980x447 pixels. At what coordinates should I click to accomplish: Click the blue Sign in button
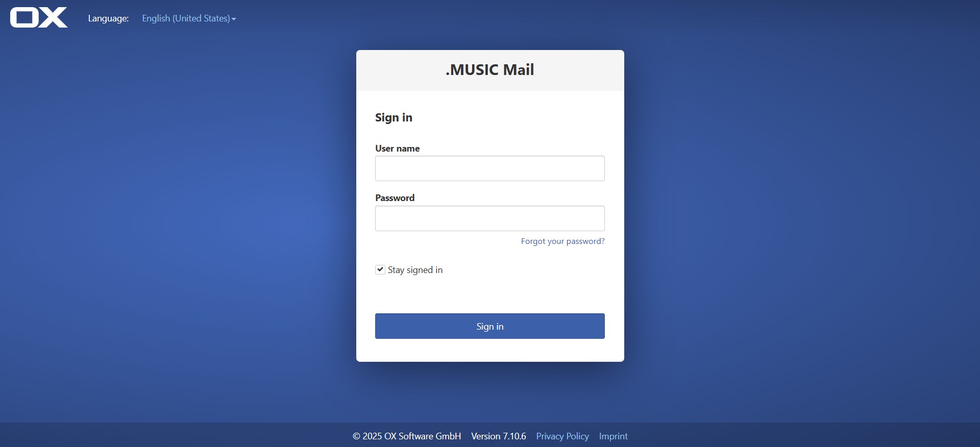point(490,326)
